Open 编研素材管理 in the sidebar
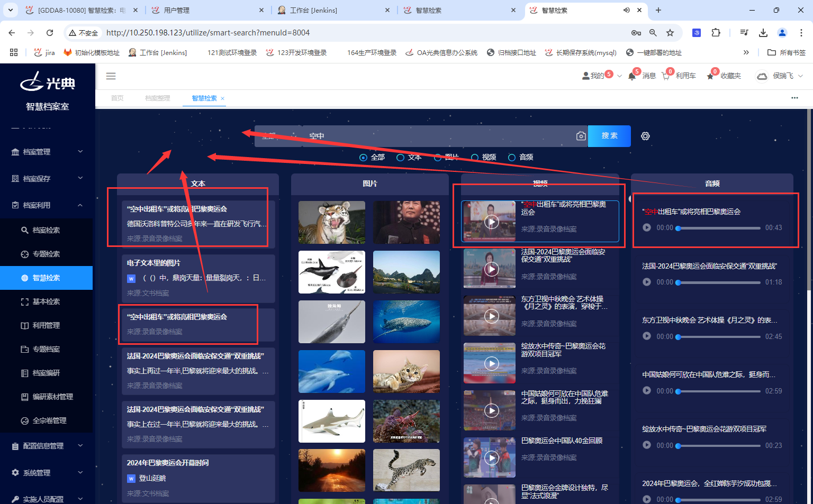Image resolution: width=813 pixels, height=504 pixels. click(x=47, y=397)
